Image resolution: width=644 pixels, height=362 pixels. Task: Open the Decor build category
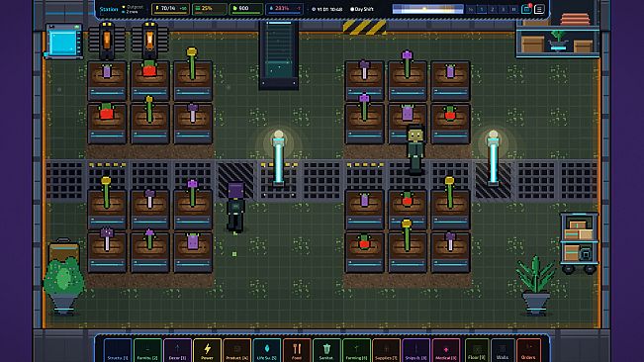tap(177, 350)
